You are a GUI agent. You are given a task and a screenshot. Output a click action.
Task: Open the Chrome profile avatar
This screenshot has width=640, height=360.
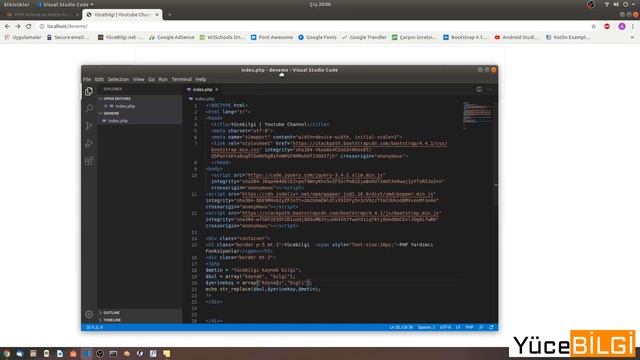point(622,26)
